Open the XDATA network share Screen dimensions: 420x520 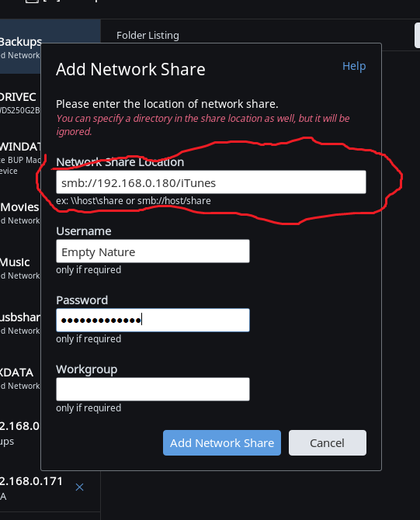pos(20,378)
